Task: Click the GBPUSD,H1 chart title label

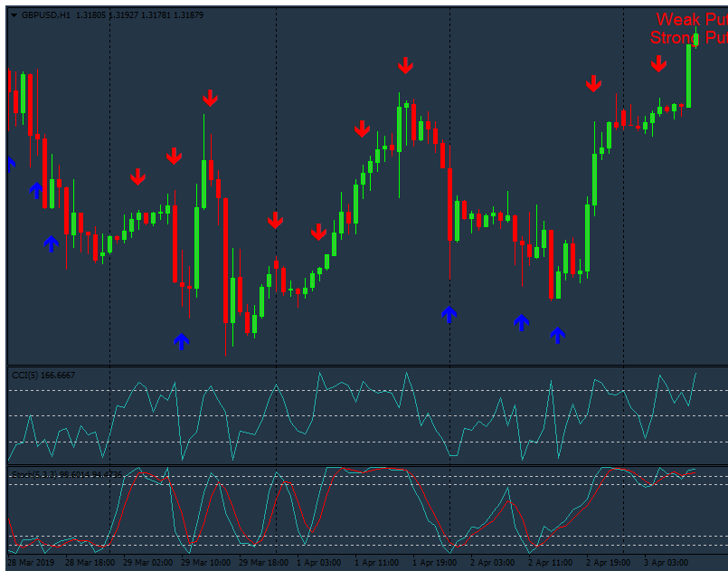Action: pyautogui.click(x=46, y=15)
